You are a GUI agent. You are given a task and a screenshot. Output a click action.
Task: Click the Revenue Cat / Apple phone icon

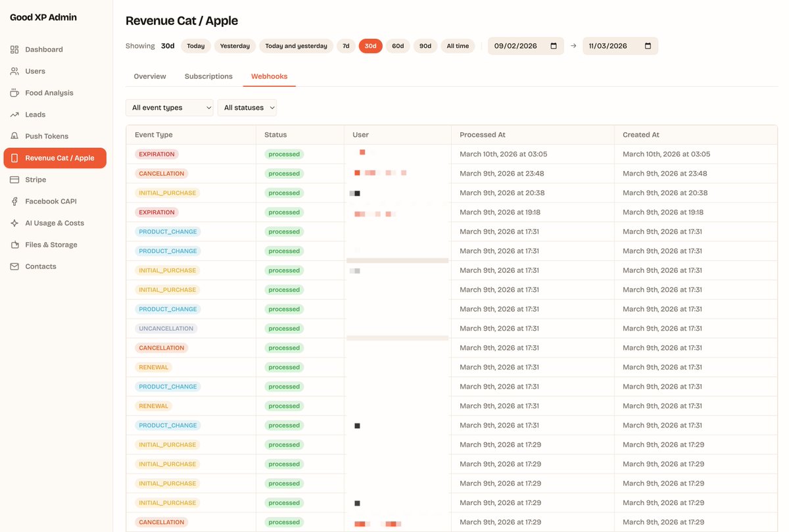[x=14, y=158]
